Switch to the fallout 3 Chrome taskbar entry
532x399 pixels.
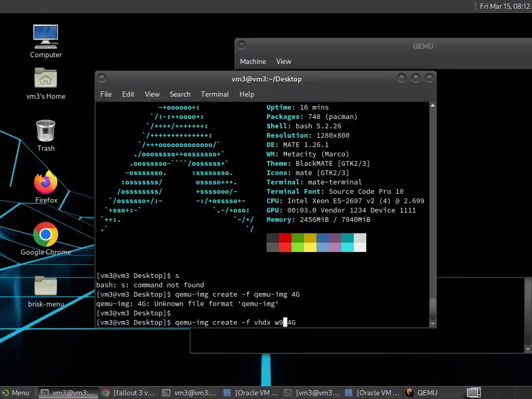[x=129, y=393]
